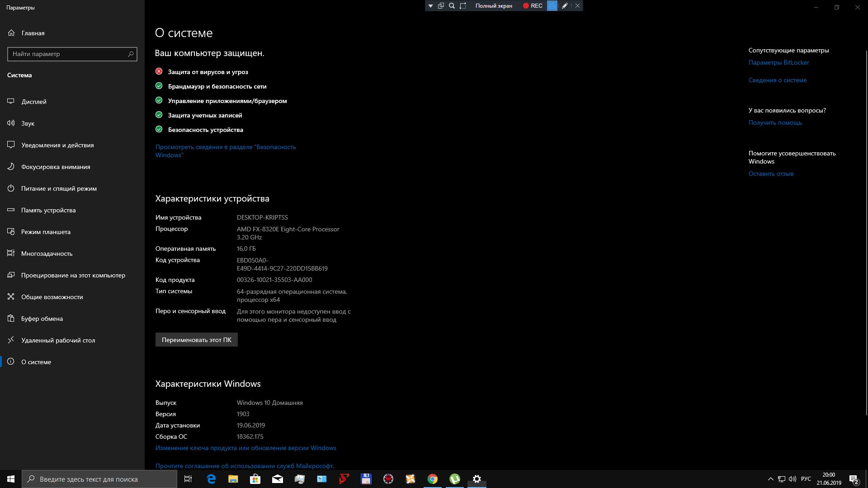Show hidden system tray icons
The height and width of the screenshot is (488, 868).
(x=770, y=479)
